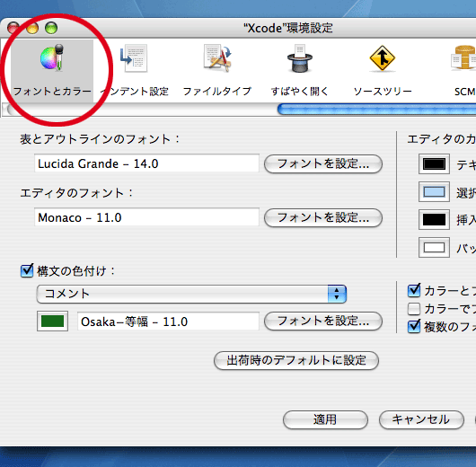This screenshot has height=467, width=476.
Task: Open the light blue selection color swatch
Action: 434,192
